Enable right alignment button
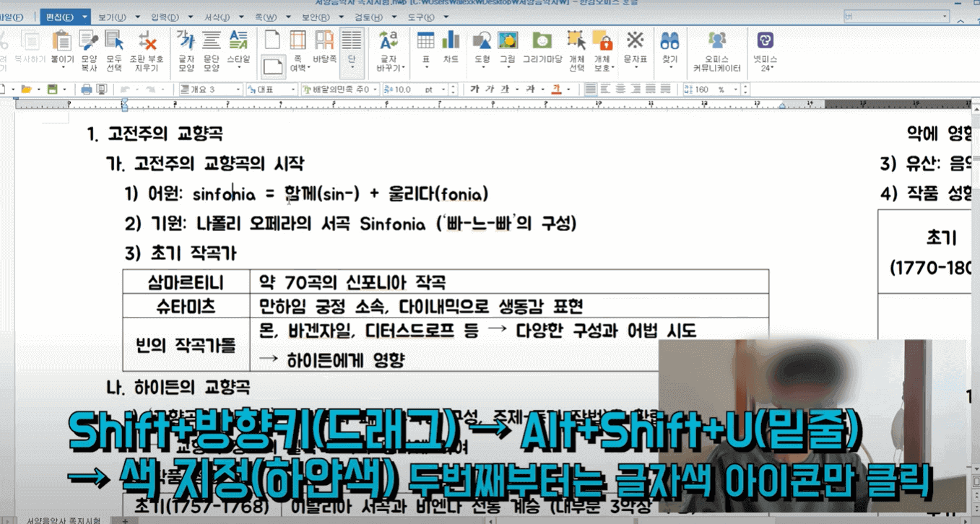 point(636,89)
